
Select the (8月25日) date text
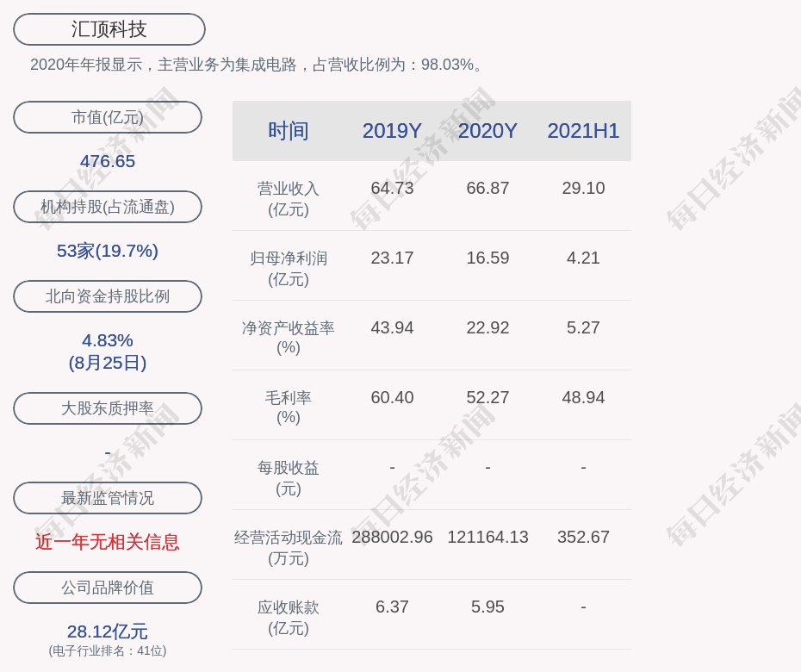[108, 363]
